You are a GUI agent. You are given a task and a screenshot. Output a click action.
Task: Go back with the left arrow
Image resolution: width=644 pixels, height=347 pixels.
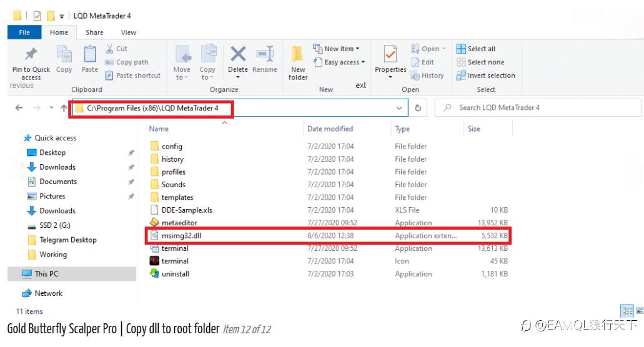coord(19,108)
